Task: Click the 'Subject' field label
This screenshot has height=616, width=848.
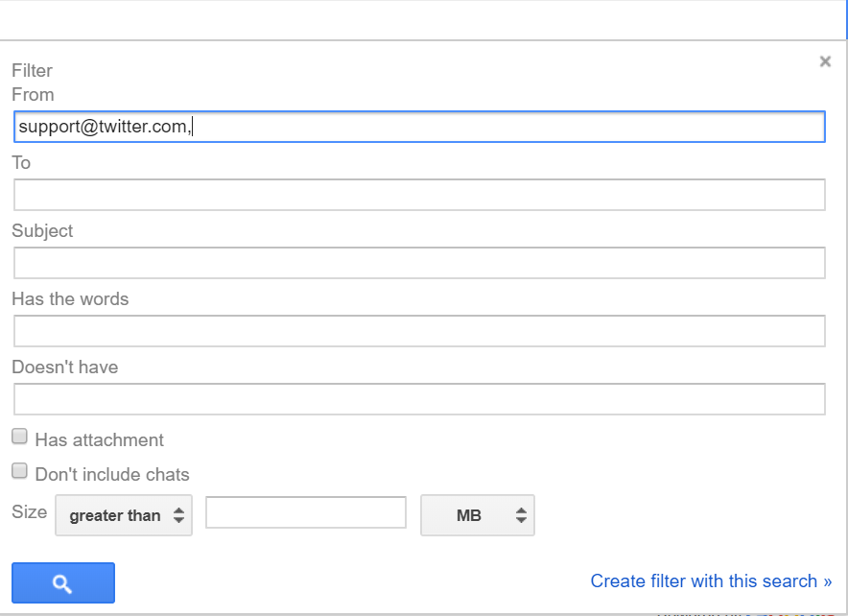Action: coord(42,231)
